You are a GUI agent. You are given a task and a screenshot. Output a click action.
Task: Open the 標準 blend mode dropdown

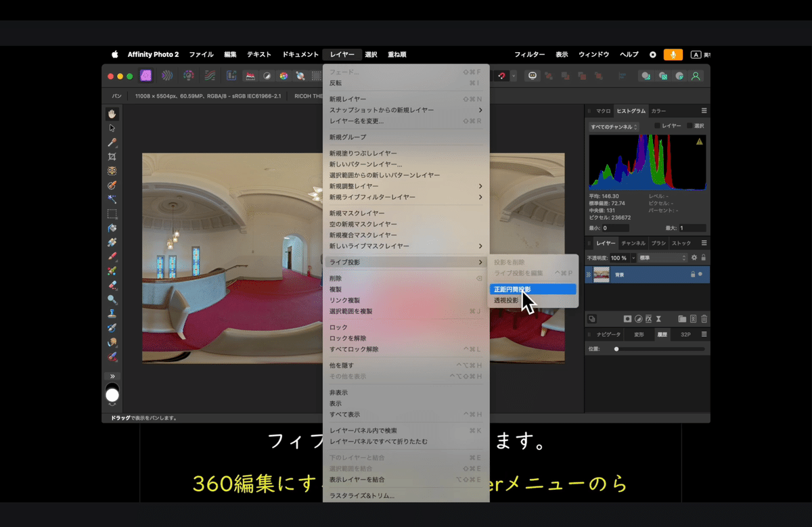pyautogui.click(x=661, y=258)
